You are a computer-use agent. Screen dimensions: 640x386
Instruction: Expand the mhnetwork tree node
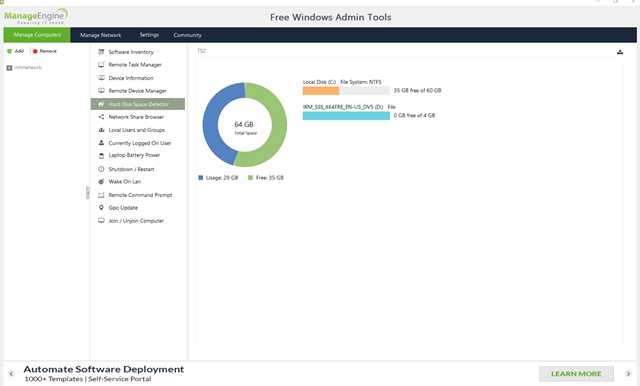pyautogui.click(x=9, y=68)
